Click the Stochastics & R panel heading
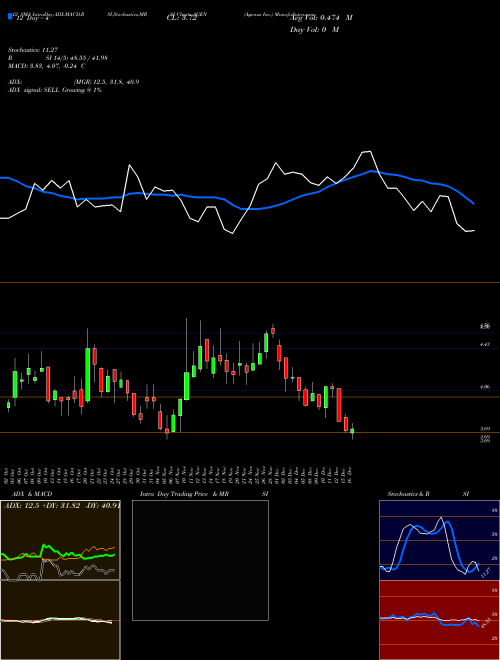 (x=409, y=494)
